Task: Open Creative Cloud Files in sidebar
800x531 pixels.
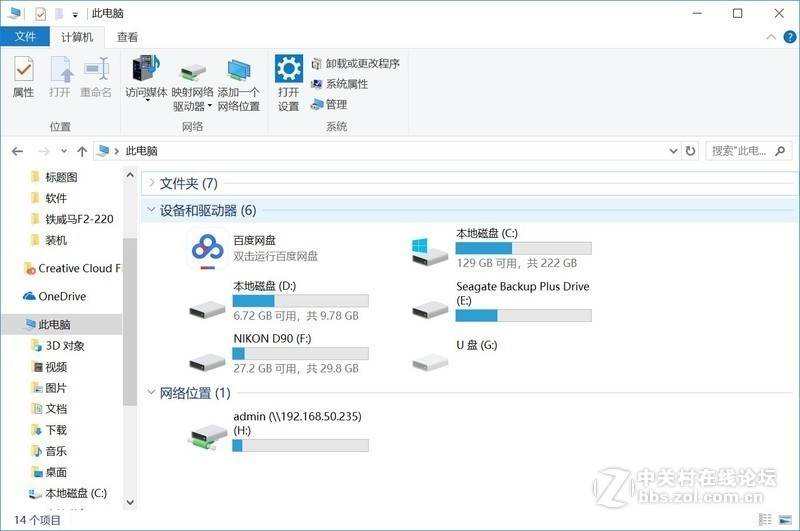Action: tap(72, 268)
